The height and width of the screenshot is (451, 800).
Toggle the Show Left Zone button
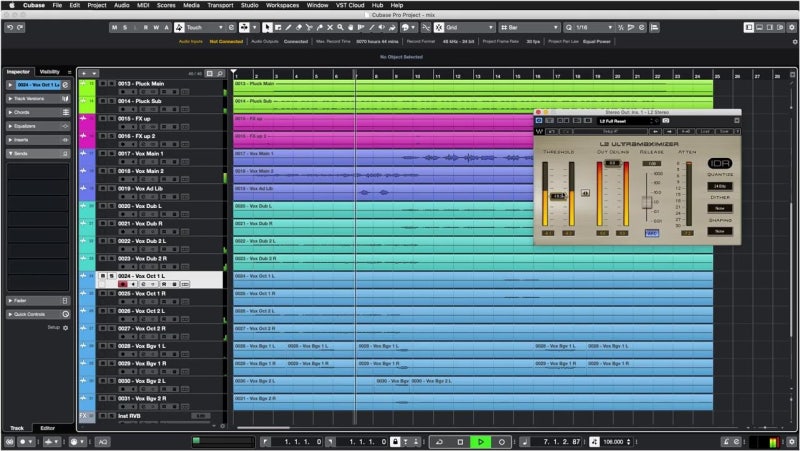[748, 28]
